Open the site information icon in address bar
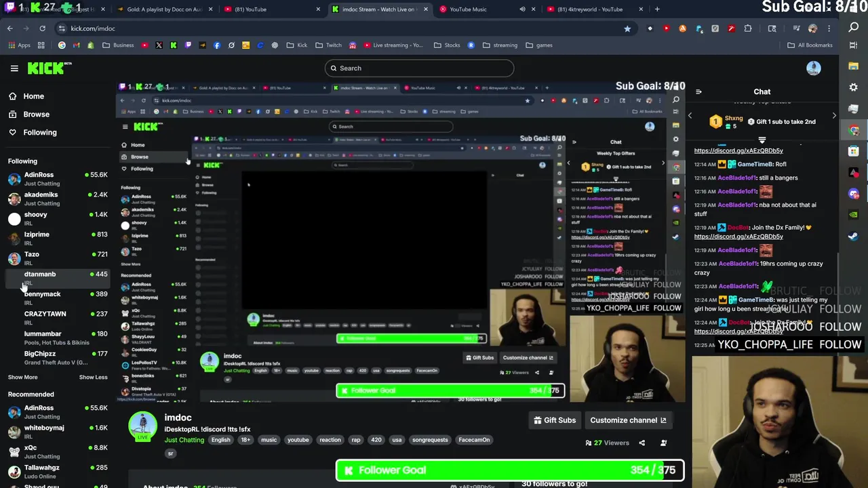Image resolution: width=868 pixels, height=488 pixels. (62, 28)
